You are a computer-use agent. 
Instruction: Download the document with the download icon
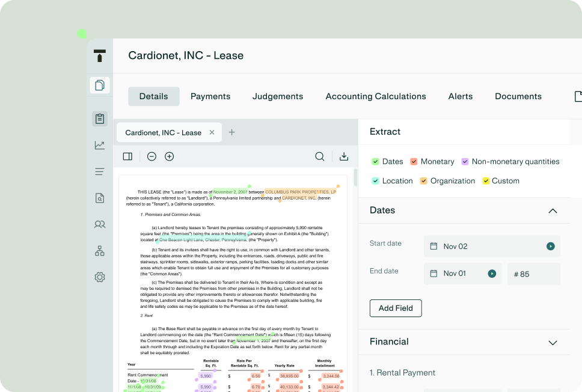[344, 156]
